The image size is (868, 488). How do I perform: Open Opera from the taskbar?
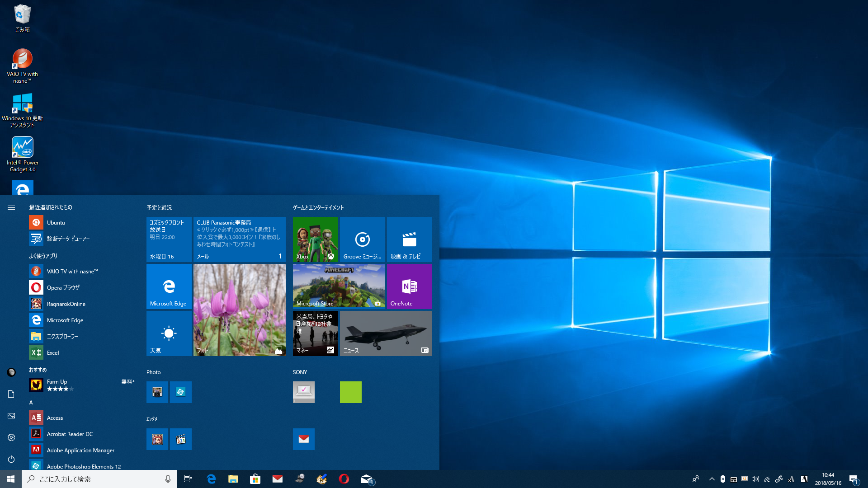click(344, 479)
